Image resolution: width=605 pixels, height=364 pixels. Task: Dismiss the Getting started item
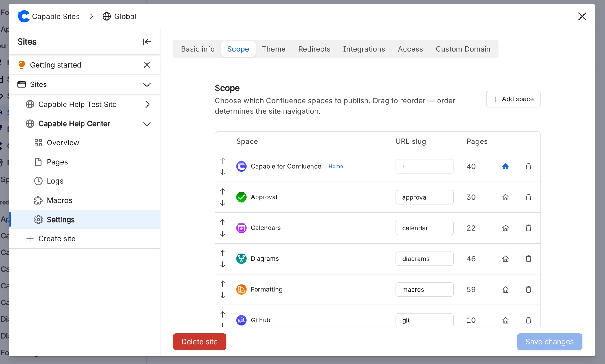pyautogui.click(x=147, y=65)
